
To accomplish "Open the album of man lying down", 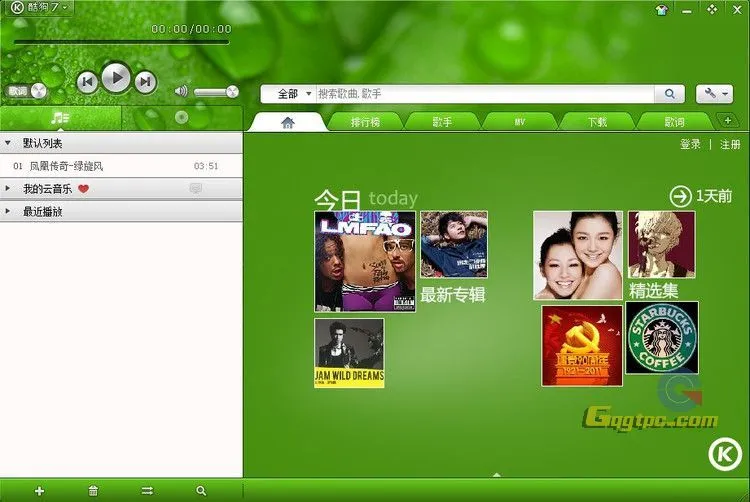I will tap(454, 244).
